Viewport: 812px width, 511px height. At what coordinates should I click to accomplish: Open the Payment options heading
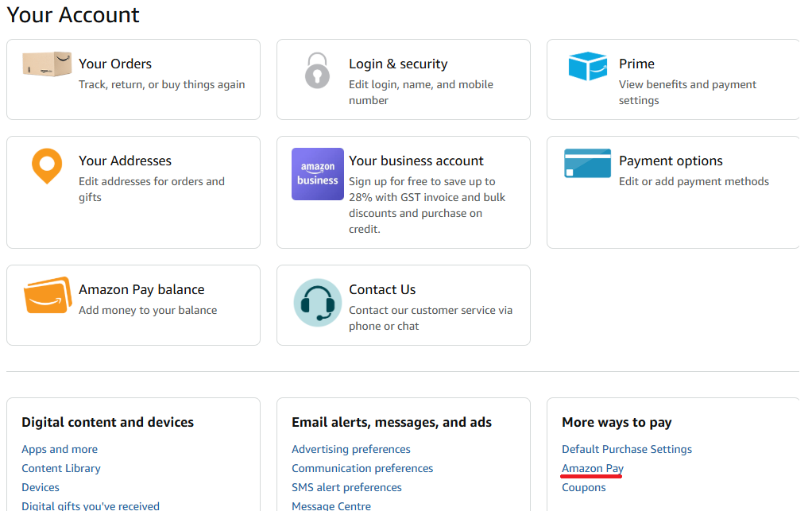[x=671, y=161]
